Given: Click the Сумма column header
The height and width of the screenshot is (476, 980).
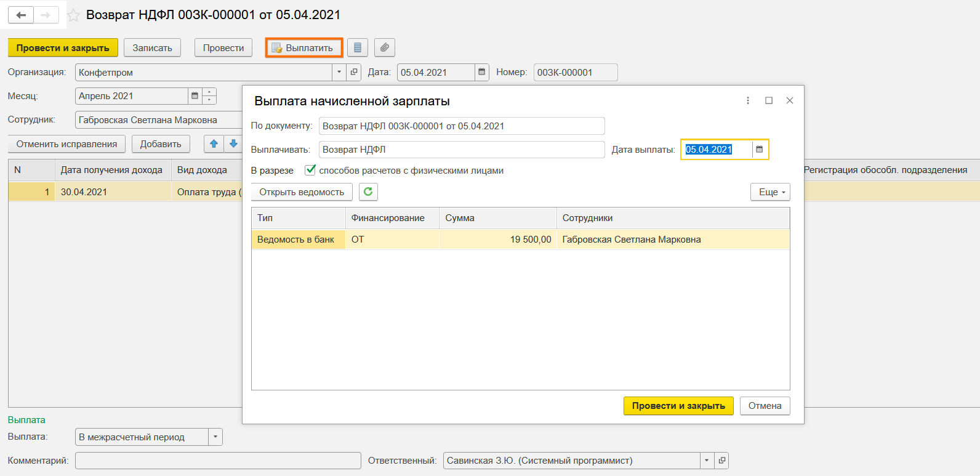Looking at the screenshot, I should pyautogui.click(x=497, y=218).
